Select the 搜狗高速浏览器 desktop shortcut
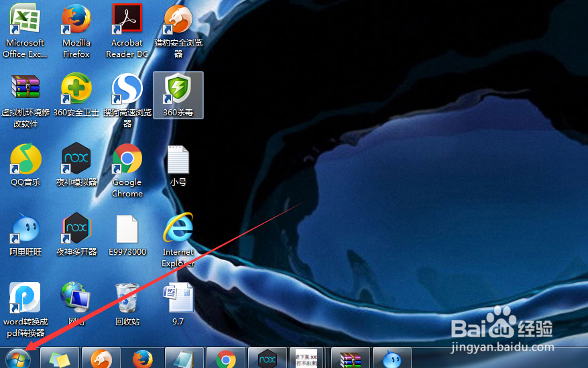The image size is (588, 368). 127,101
